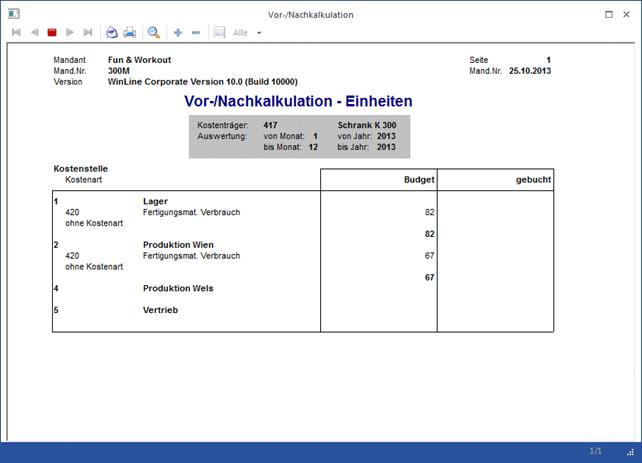Click the Lager cost center row
Viewport: 642px width, 463px height.
[155, 201]
